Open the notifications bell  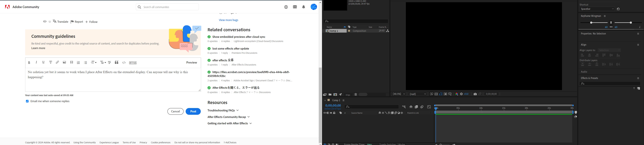click(x=304, y=7)
